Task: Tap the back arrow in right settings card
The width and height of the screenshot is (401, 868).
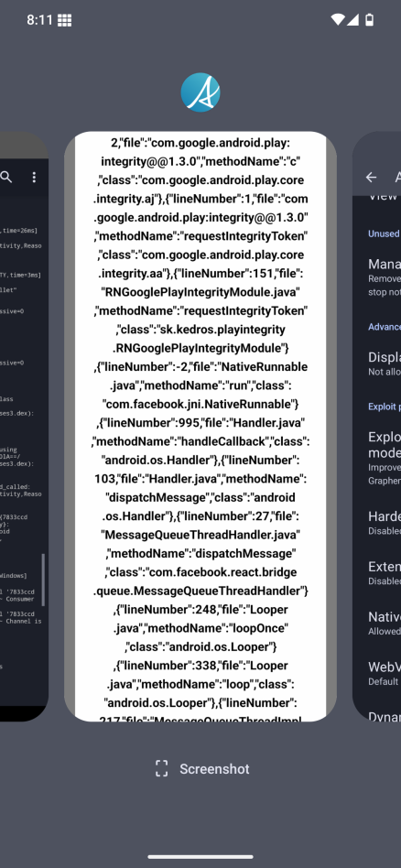Action: pos(371,177)
